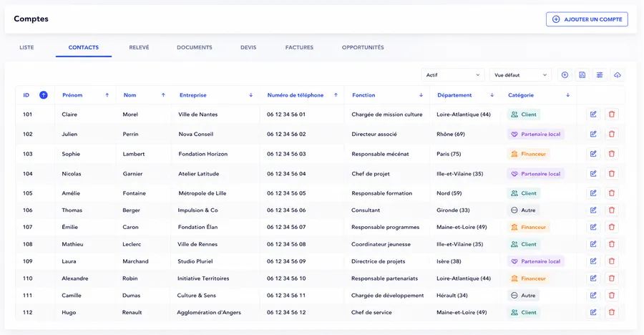Click Partenaire local badge for Laura Marchand
The width and height of the screenshot is (644, 335).
pos(535,261)
